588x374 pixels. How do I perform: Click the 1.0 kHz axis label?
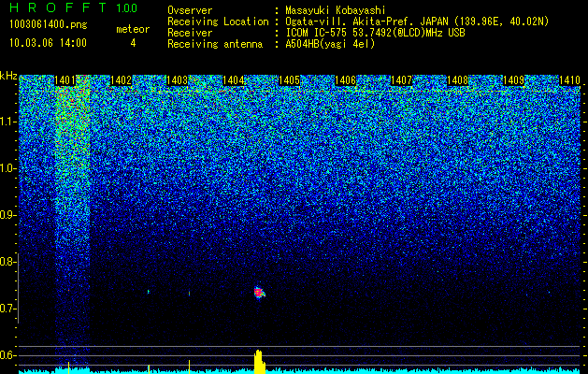(7, 168)
